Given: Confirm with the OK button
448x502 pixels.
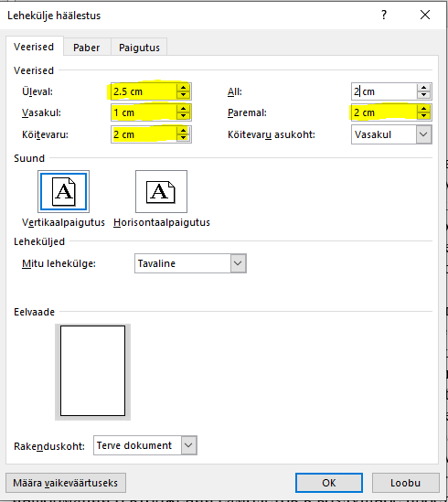Looking at the screenshot, I should (329, 483).
